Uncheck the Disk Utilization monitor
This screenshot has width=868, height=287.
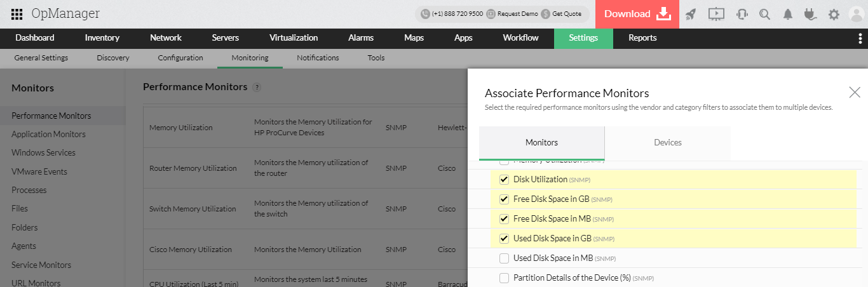coord(505,180)
